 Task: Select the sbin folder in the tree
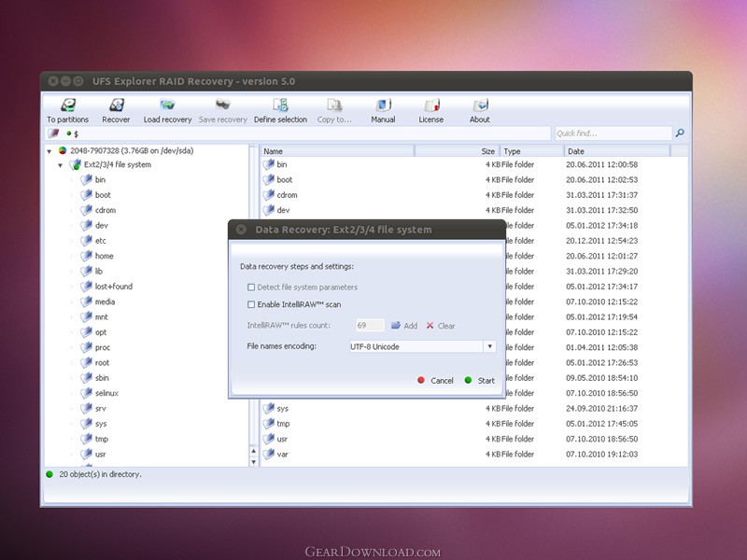click(x=102, y=378)
